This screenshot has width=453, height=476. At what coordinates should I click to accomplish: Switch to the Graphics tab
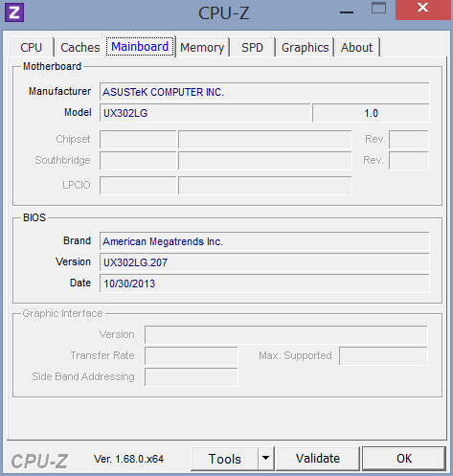pyautogui.click(x=305, y=47)
